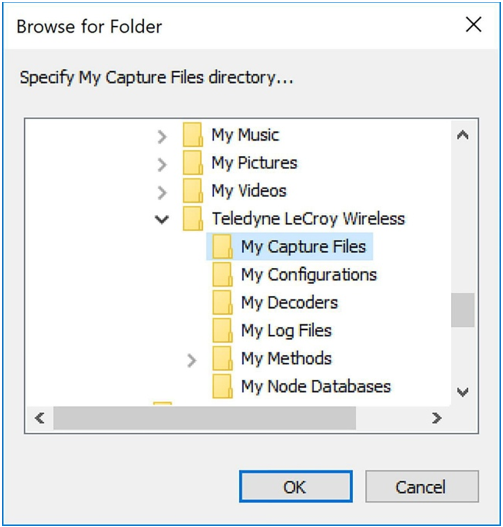Expand the My Methods folder
This screenshot has height=527, width=503.
192,360
